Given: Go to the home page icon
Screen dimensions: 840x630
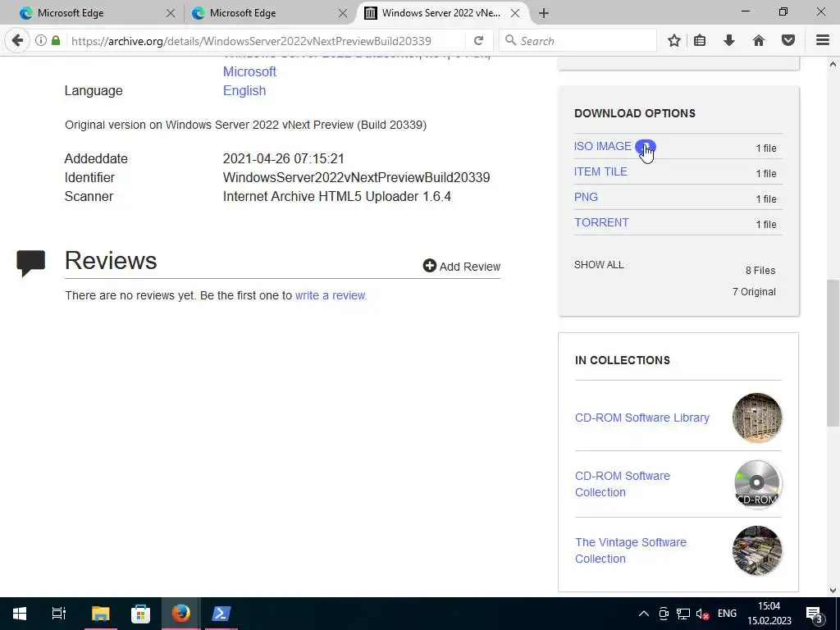Looking at the screenshot, I should (x=759, y=41).
